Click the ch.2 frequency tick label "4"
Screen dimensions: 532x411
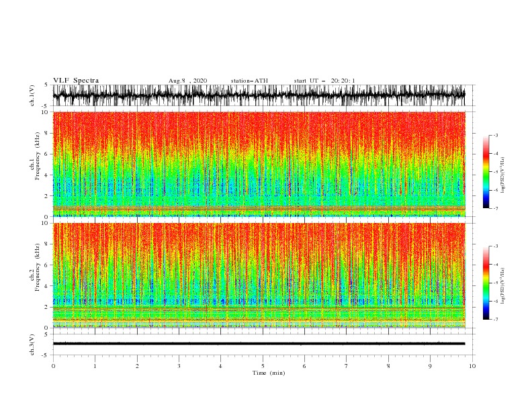click(x=46, y=286)
